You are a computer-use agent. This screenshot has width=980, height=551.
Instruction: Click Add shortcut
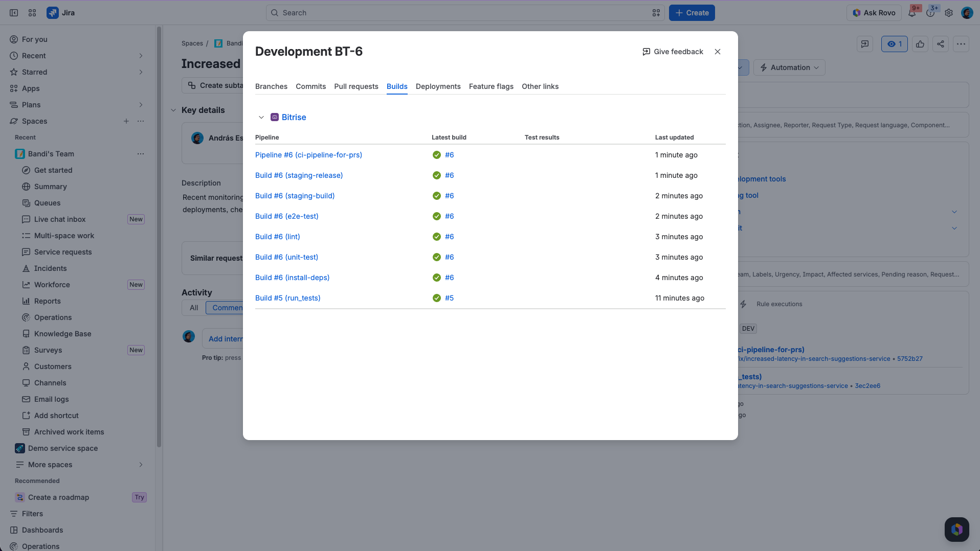click(56, 416)
